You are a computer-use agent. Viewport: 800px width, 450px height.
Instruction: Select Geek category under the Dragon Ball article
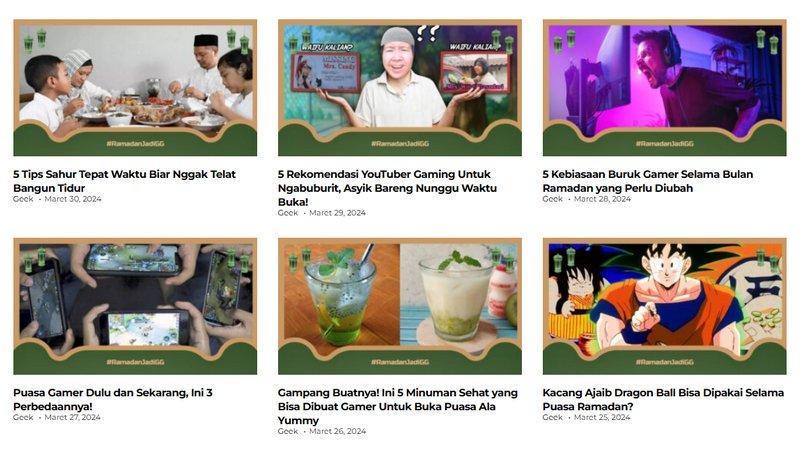(x=553, y=417)
